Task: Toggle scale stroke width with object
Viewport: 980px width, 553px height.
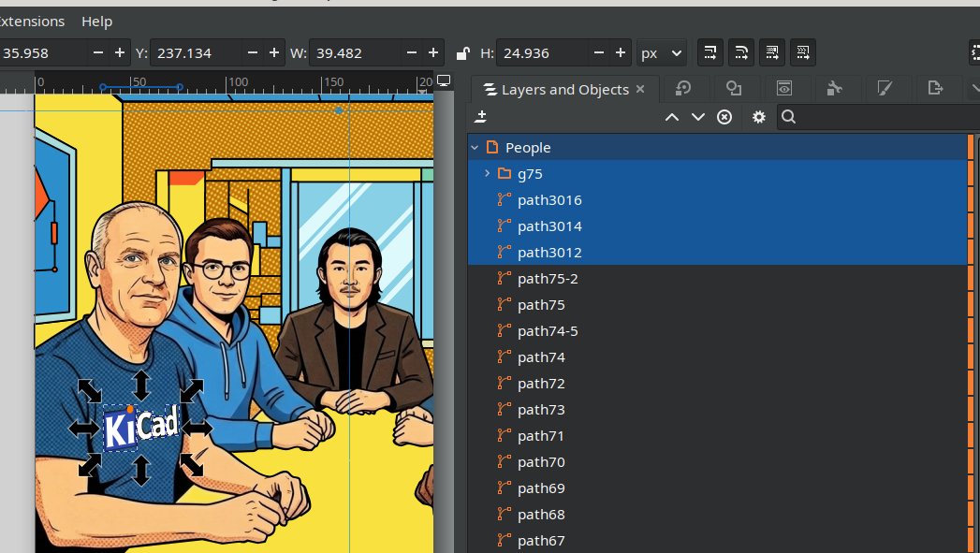Action: [710, 52]
